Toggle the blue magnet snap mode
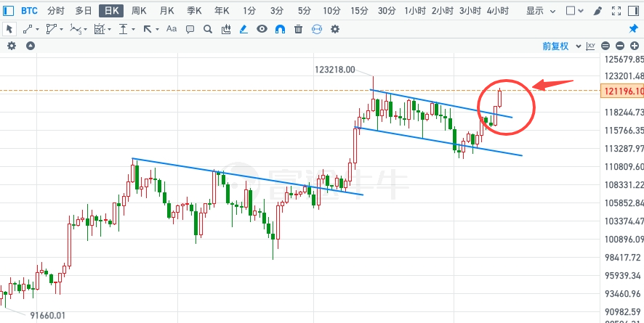 tap(280, 29)
